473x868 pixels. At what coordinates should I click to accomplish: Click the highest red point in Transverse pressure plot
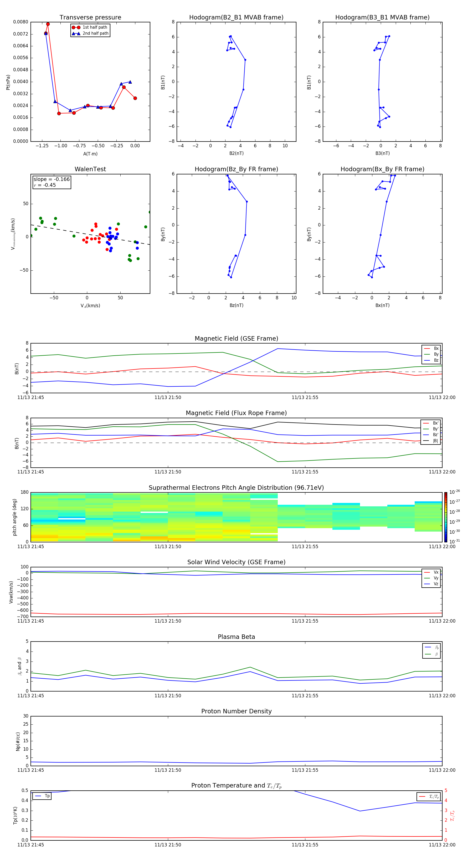pyautogui.click(x=48, y=24)
